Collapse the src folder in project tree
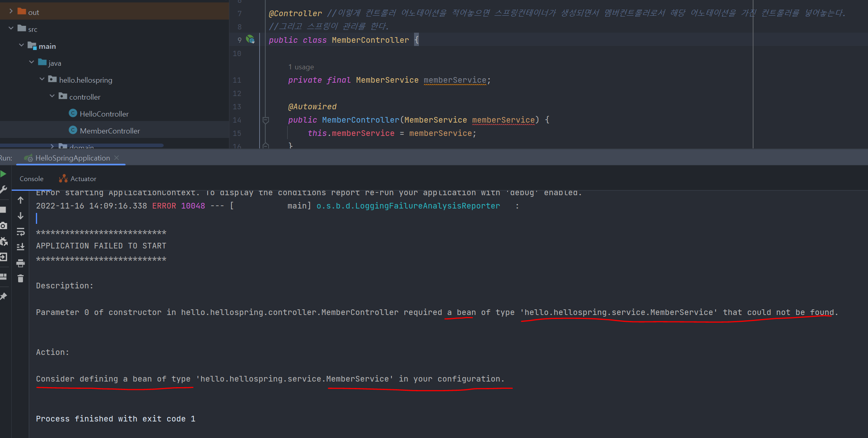868x438 pixels. click(11, 29)
